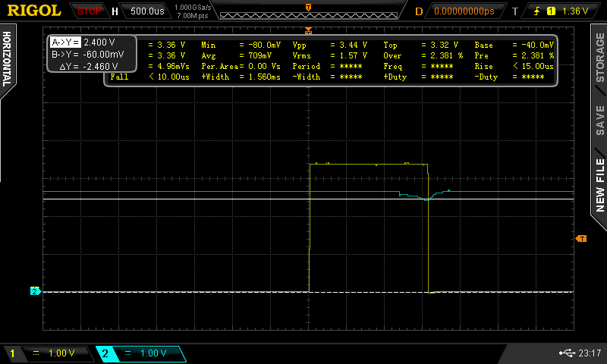Click the Per.Area measurement entry
The width and height of the screenshot is (607, 364).
241,66
